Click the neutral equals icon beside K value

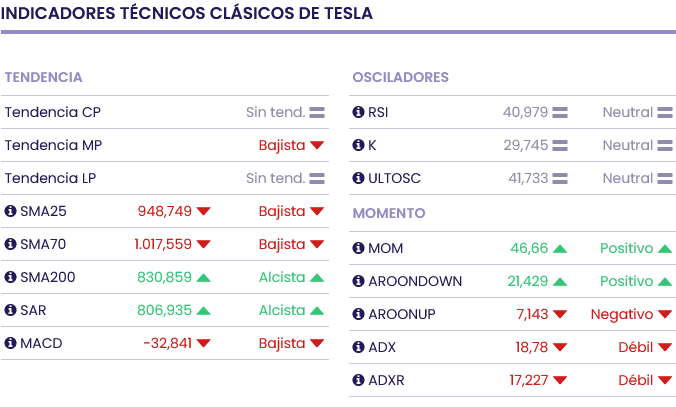click(560, 145)
